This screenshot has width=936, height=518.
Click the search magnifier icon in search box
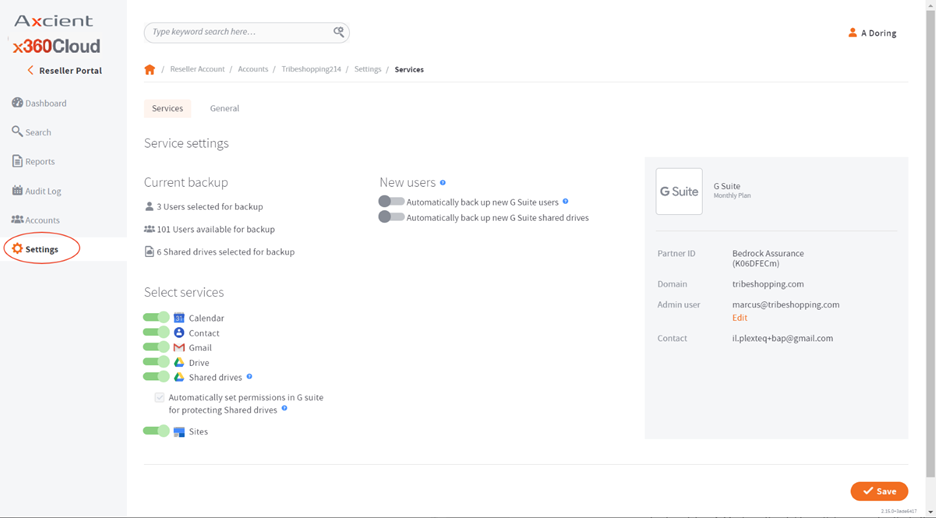(339, 32)
